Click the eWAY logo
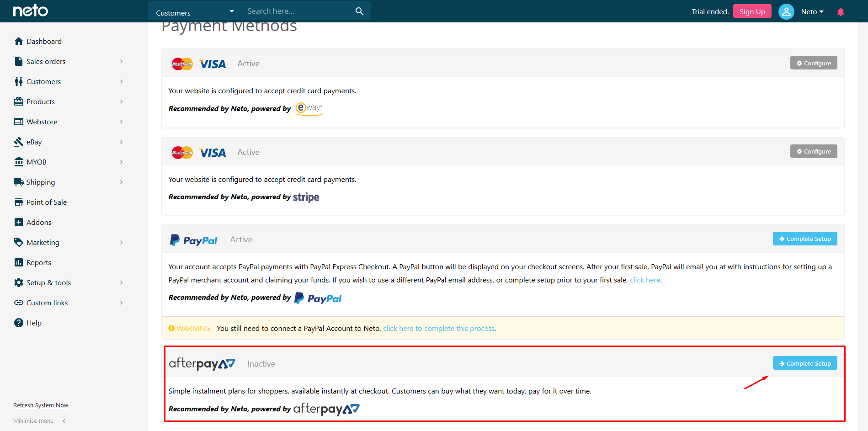The width and height of the screenshot is (868, 431). click(x=309, y=109)
